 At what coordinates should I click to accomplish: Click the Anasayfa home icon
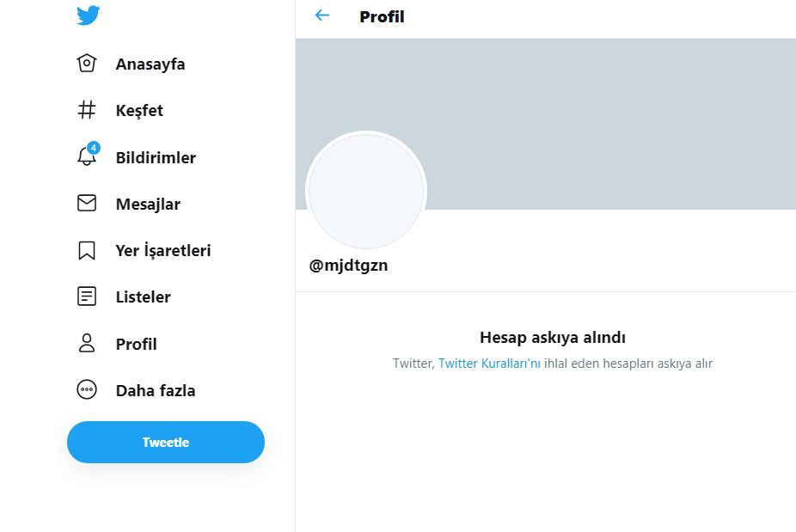tap(87, 64)
